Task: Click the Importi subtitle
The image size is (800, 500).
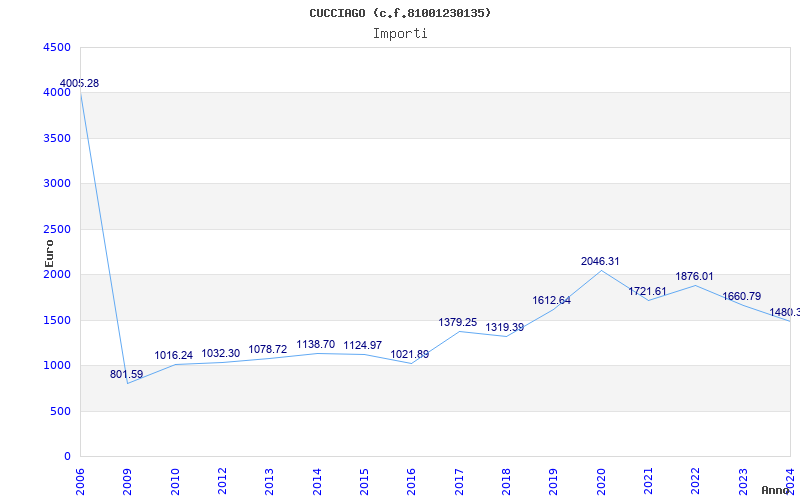Action: tap(400, 34)
